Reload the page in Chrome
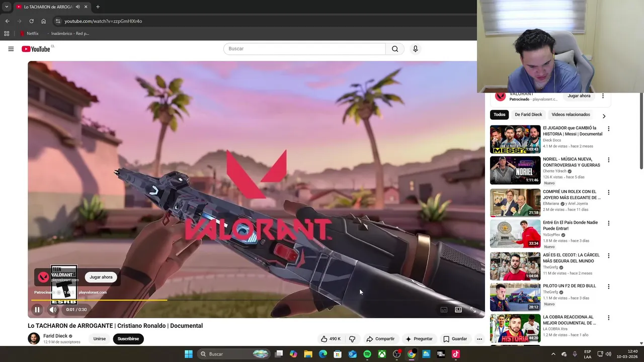 coord(31,21)
